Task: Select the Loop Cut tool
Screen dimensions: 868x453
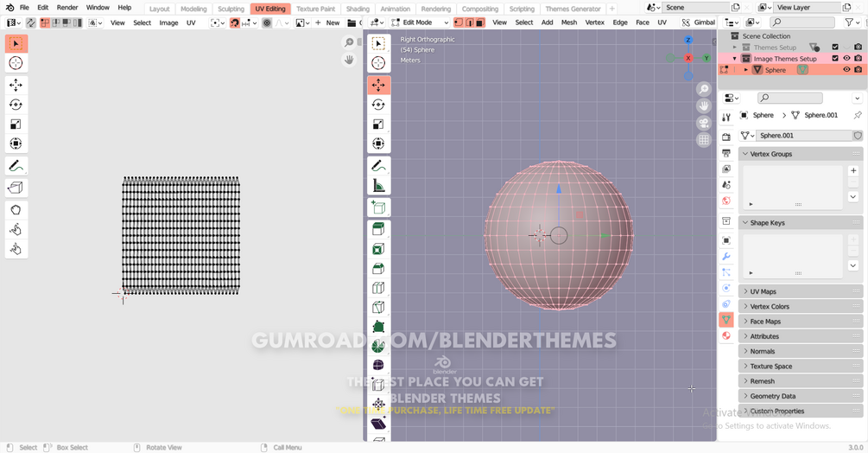Action: [378, 288]
